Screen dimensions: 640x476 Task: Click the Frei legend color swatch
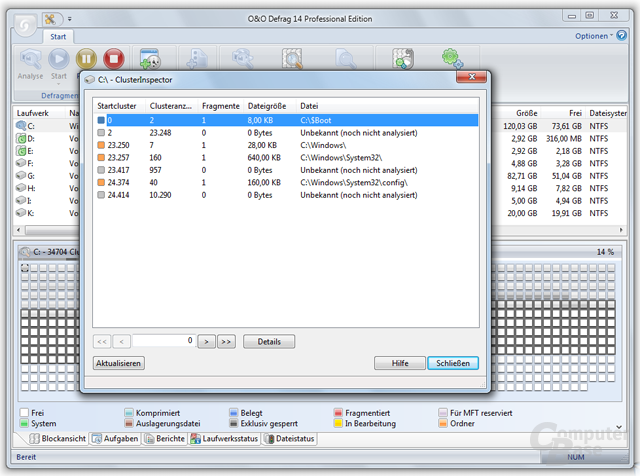click(x=24, y=413)
